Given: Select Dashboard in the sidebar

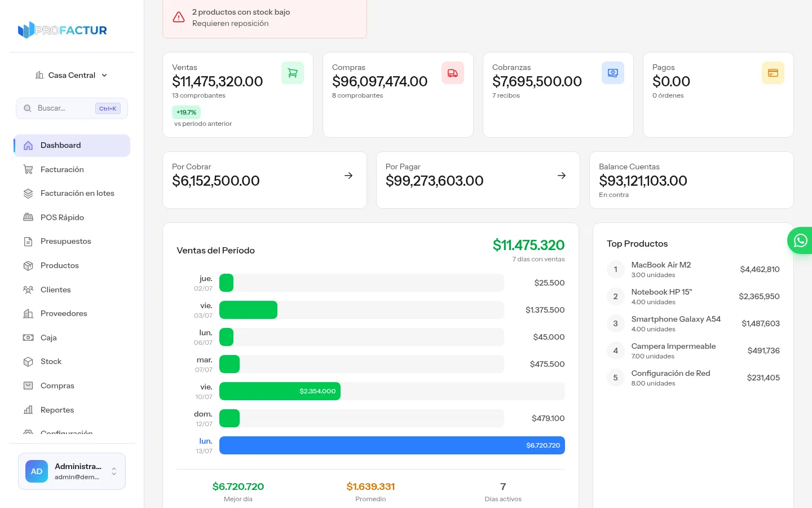Looking at the screenshot, I should (72, 146).
